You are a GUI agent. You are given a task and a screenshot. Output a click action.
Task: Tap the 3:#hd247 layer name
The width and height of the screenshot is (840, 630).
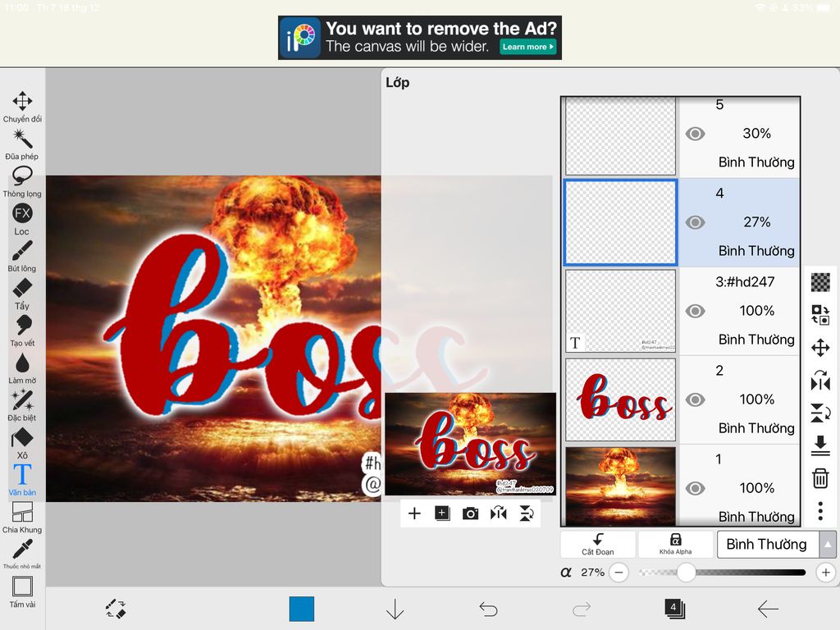pyautogui.click(x=745, y=282)
